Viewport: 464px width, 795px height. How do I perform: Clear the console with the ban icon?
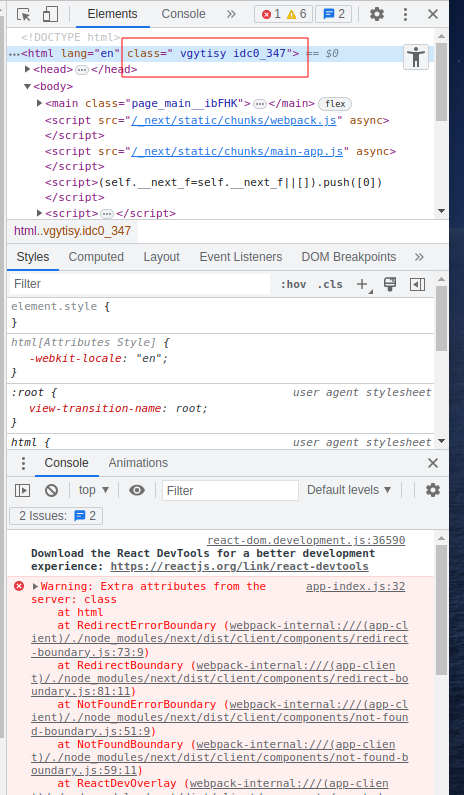point(51,490)
